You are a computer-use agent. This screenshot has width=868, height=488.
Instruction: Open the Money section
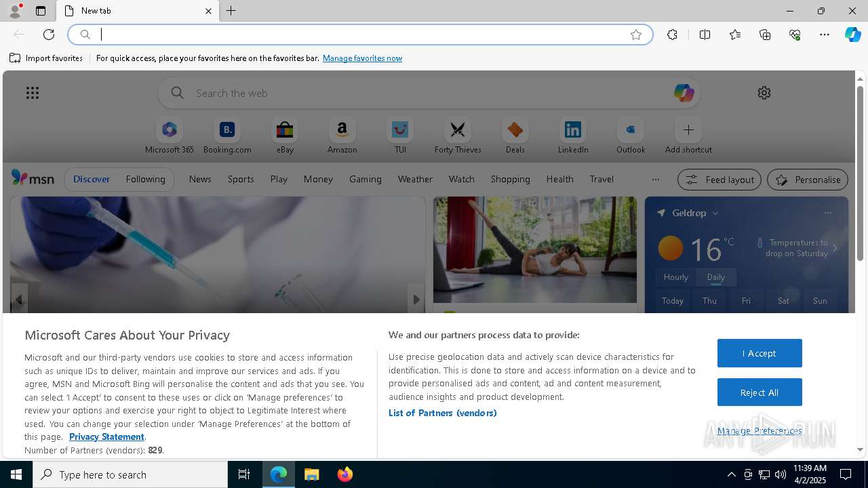click(x=318, y=179)
